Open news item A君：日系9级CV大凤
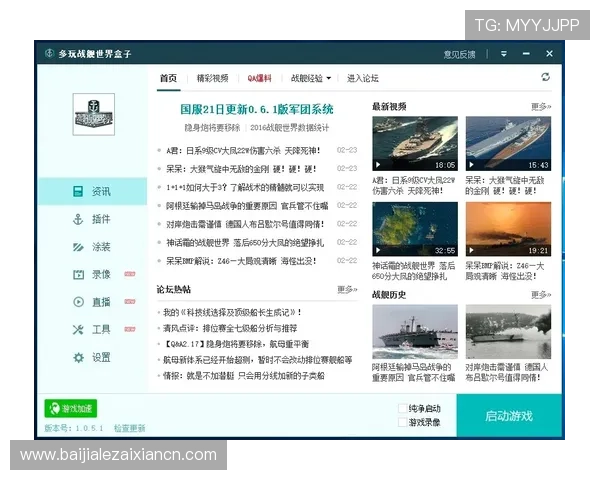The image size is (600, 480). click(243, 150)
